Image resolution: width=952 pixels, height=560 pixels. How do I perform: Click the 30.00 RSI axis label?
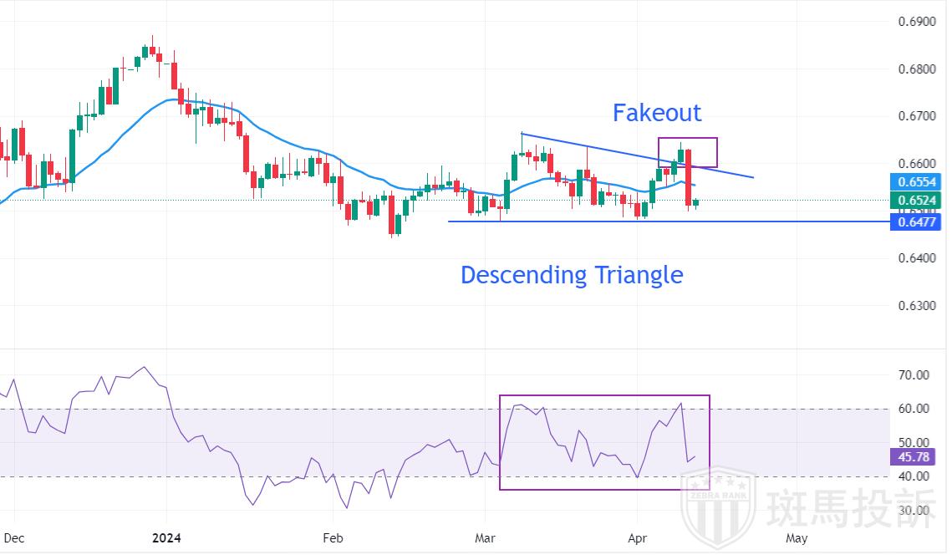(913, 511)
